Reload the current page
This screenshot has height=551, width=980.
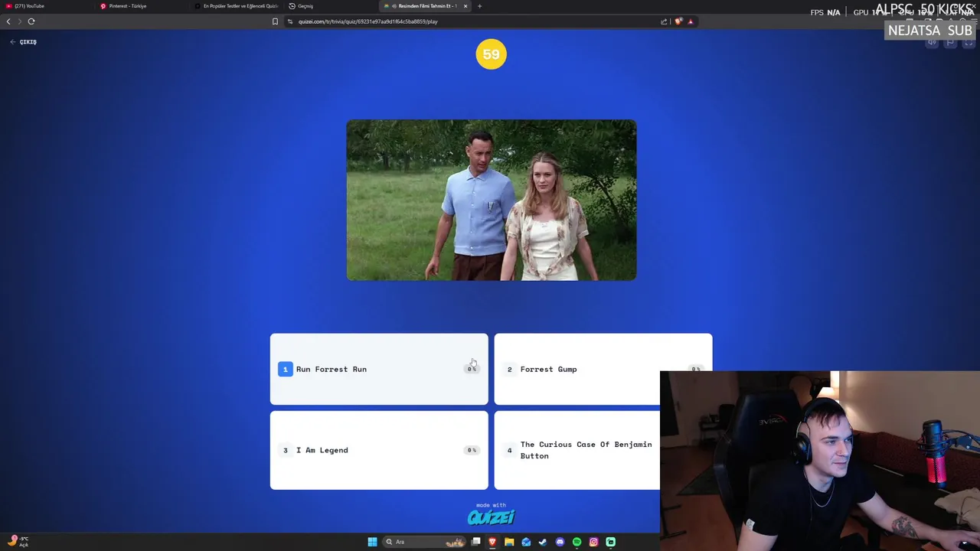[31, 21]
